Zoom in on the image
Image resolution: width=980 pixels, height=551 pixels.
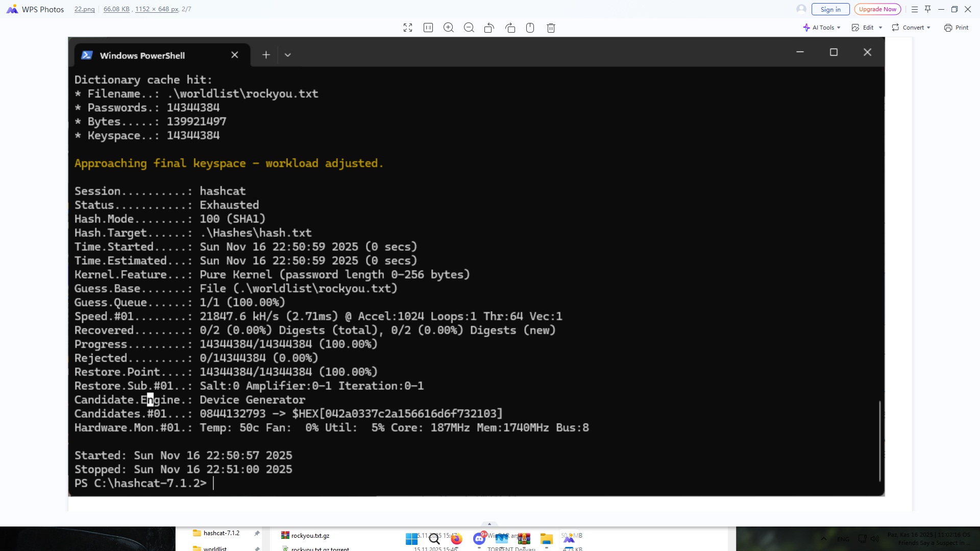[x=449, y=28]
